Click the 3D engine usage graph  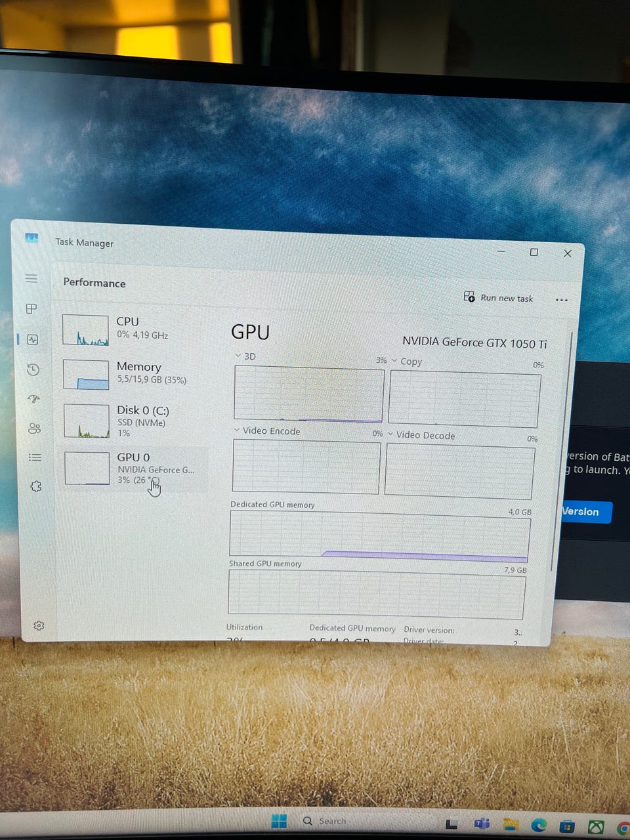coord(309,394)
